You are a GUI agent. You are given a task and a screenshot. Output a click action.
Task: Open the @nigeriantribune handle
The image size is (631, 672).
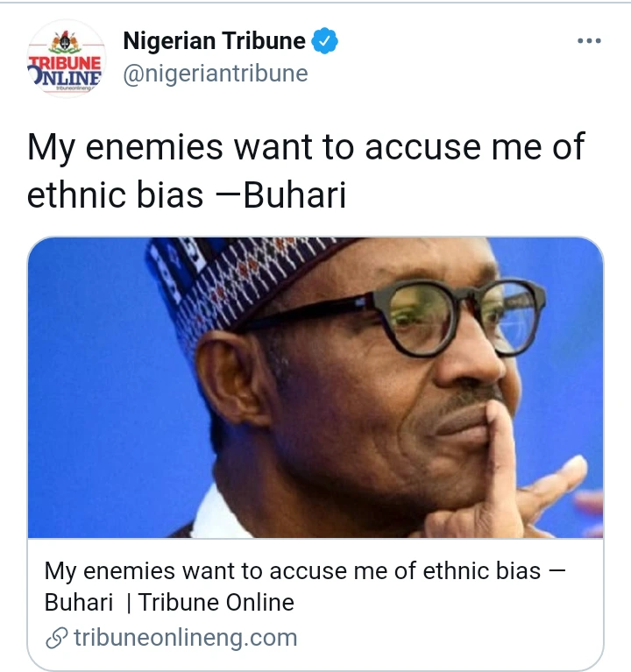point(215,74)
